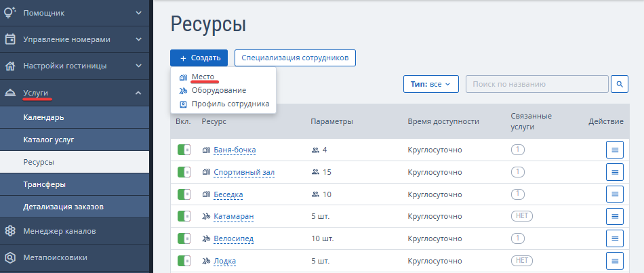
Task: Open the Тип: все filter dropdown
Action: [431, 84]
